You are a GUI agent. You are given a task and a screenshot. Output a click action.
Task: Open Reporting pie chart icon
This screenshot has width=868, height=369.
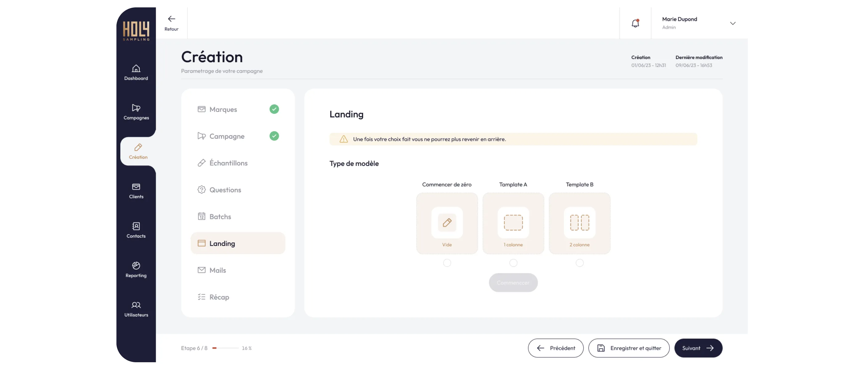pos(136,266)
